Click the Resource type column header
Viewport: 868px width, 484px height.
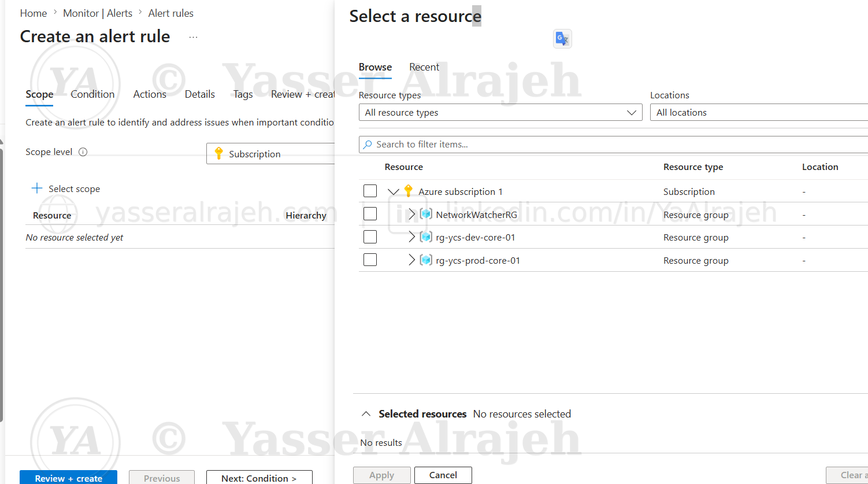(693, 167)
